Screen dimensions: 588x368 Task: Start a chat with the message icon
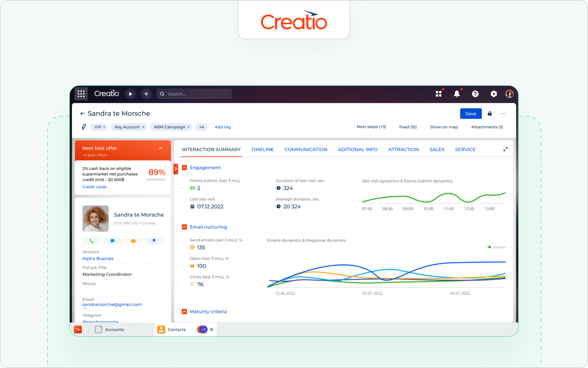coord(112,241)
